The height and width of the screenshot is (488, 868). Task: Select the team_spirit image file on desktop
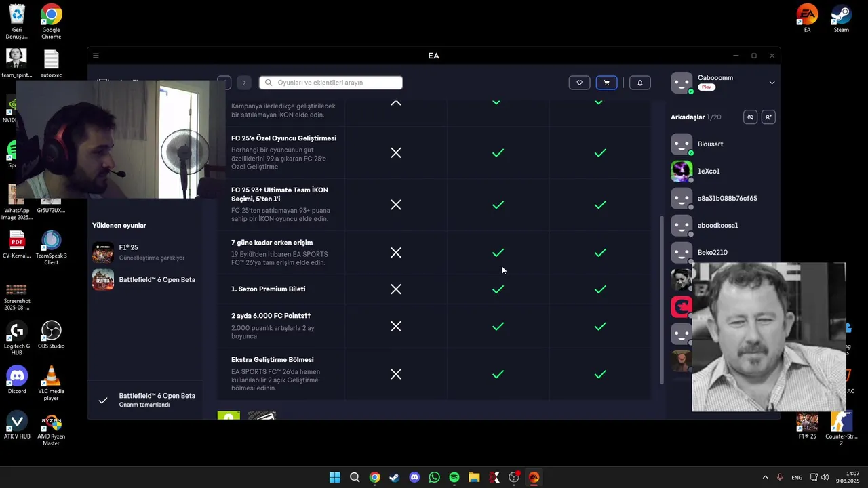tap(17, 63)
